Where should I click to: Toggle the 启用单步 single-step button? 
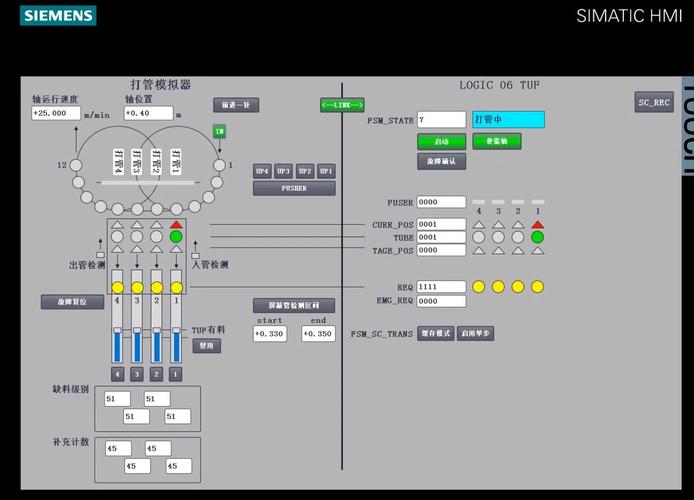[475, 333]
